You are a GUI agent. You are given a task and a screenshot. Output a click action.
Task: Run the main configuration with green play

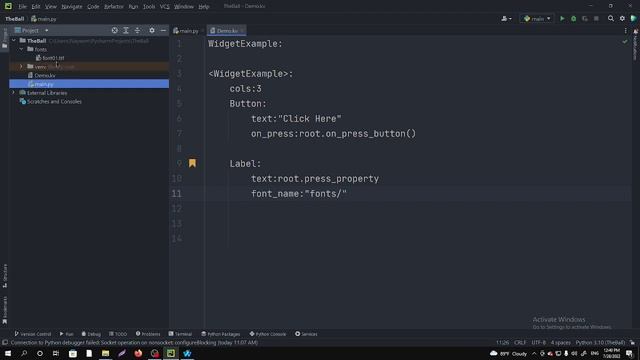tap(562, 18)
